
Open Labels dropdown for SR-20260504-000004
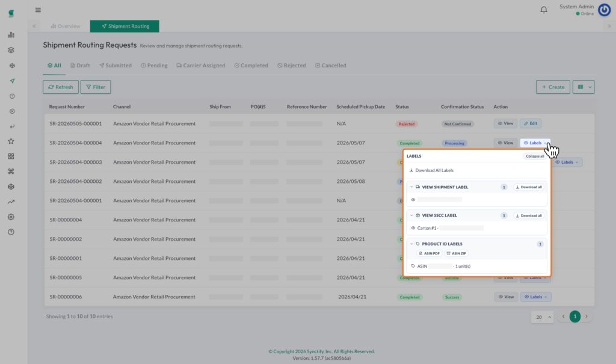click(x=535, y=143)
